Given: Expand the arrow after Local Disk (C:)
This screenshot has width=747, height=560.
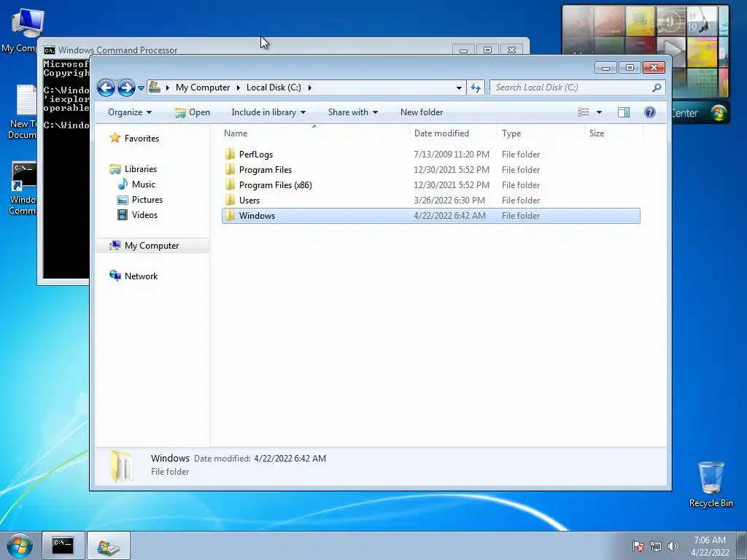Looking at the screenshot, I should point(309,87).
